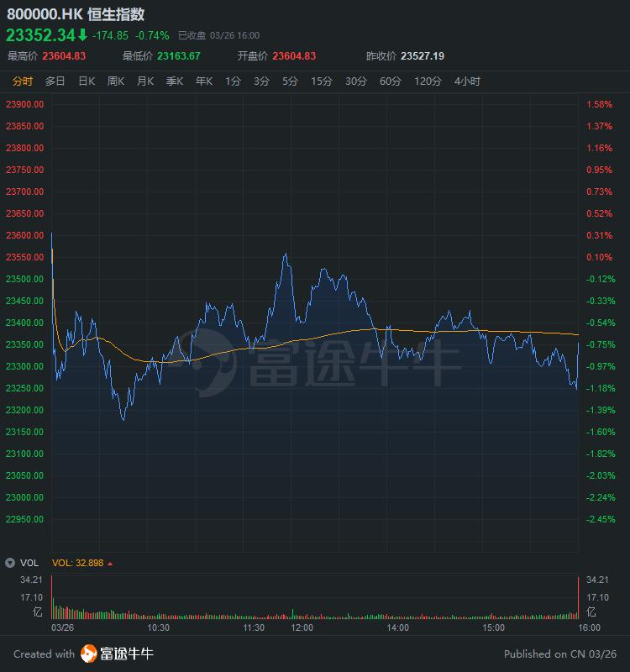This screenshot has height=672, width=630.
Task: Click the Created with 富途牛牛 text
Action: [83, 654]
